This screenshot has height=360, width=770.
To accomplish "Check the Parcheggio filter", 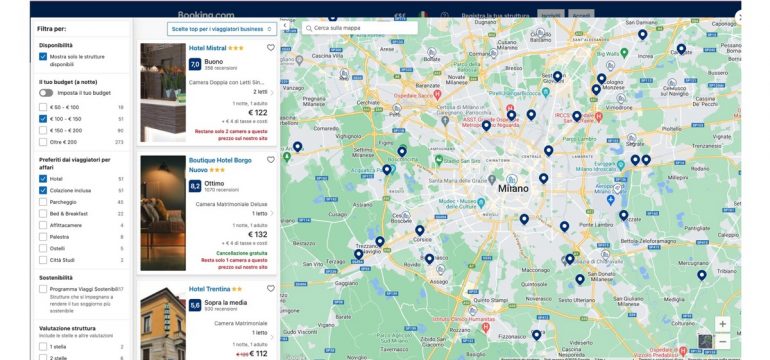I will click(43, 202).
